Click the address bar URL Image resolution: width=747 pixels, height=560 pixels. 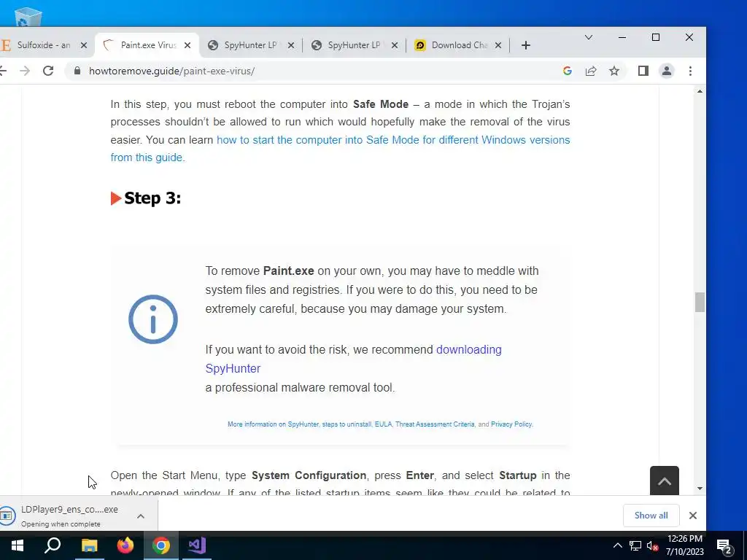pyautogui.click(x=171, y=71)
